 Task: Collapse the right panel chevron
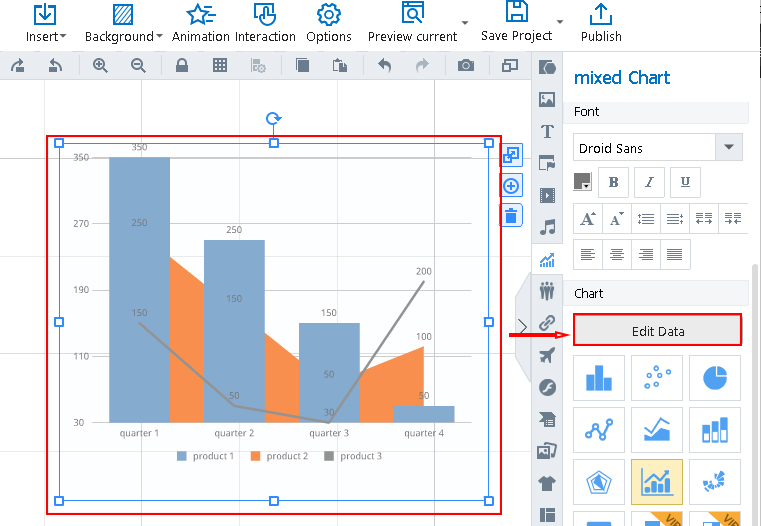pyautogui.click(x=523, y=326)
